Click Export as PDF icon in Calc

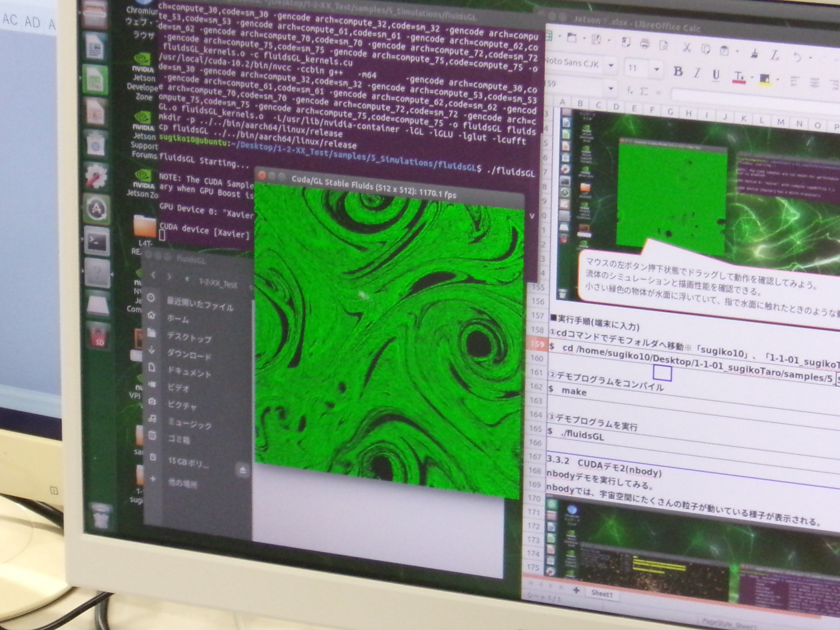tap(626, 42)
